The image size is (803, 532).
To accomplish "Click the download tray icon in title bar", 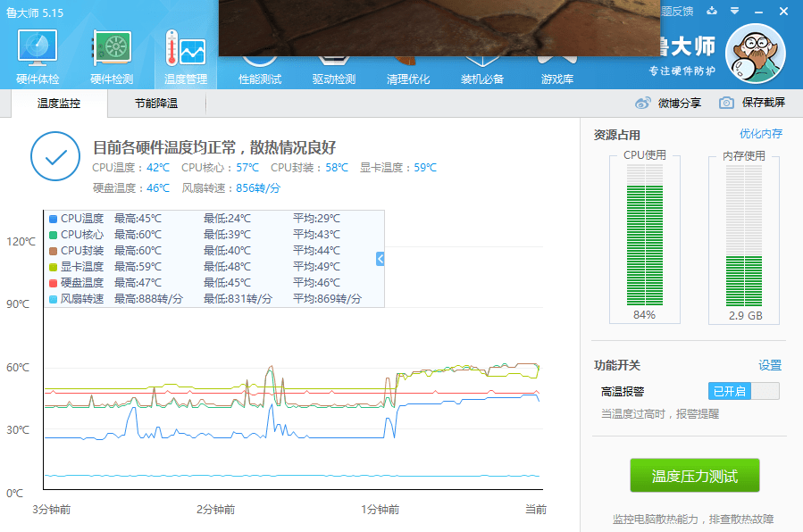I will click(x=712, y=12).
